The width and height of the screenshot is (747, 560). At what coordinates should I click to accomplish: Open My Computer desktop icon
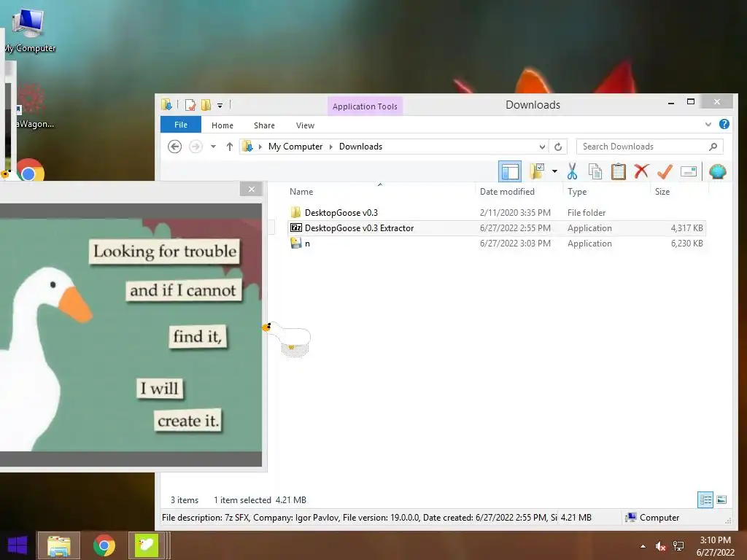29,31
